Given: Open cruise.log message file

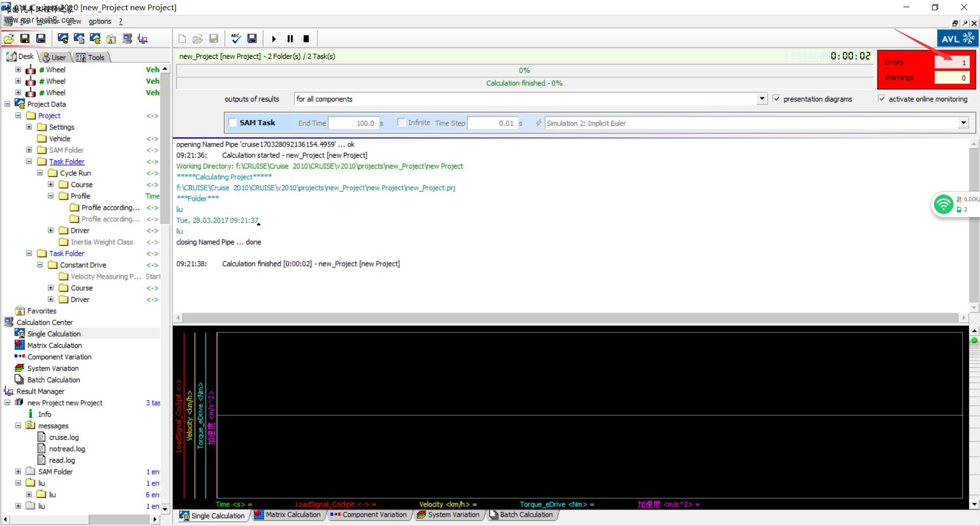Looking at the screenshot, I should pos(64,437).
